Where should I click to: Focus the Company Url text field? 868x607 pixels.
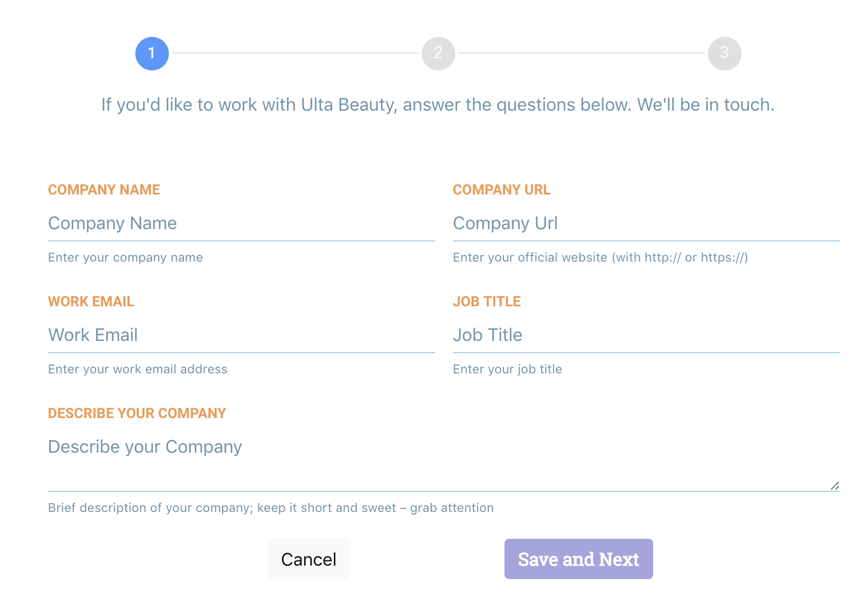click(x=646, y=224)
